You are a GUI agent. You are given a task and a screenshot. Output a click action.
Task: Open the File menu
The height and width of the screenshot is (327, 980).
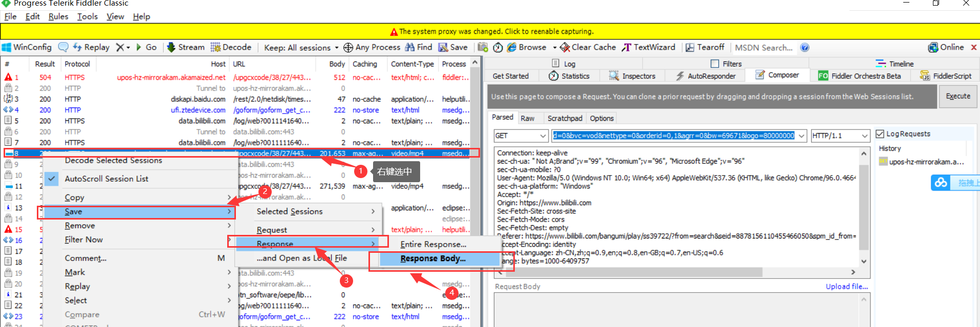pyautogui.click(x=10, y=16)
